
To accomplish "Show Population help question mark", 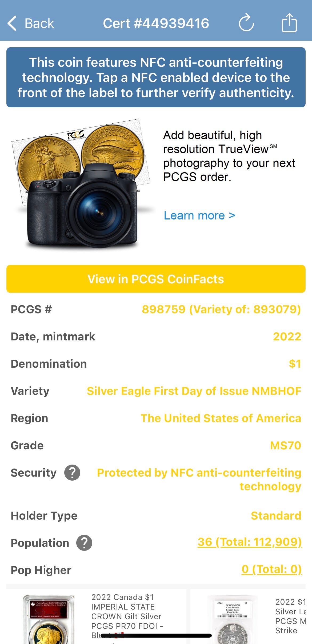I will (84, 543).
